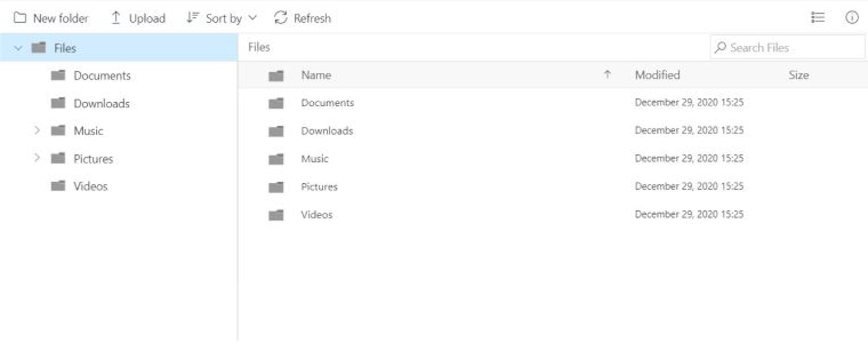Select Videos in the sidebar tree

click(91, 186)
